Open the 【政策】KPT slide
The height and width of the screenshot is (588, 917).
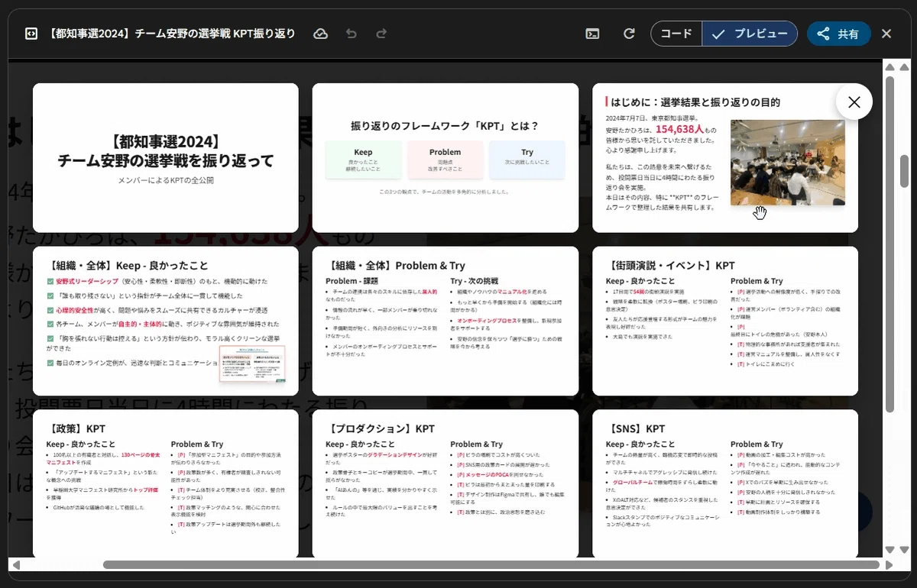click(x=166, y=484)
